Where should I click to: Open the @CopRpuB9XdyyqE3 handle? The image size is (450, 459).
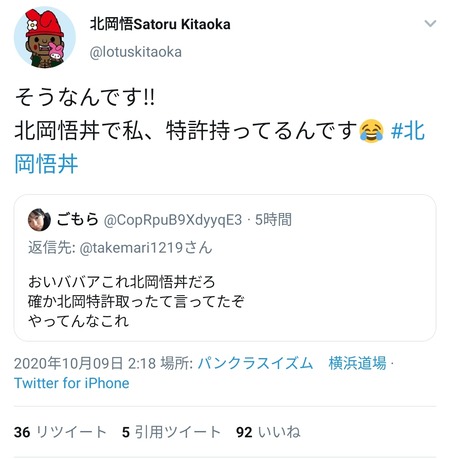click(173, 220)
